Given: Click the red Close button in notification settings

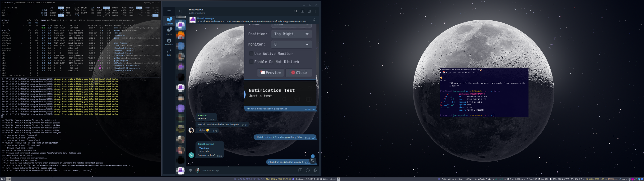Looking at the screenshot, I should (299, 73).
